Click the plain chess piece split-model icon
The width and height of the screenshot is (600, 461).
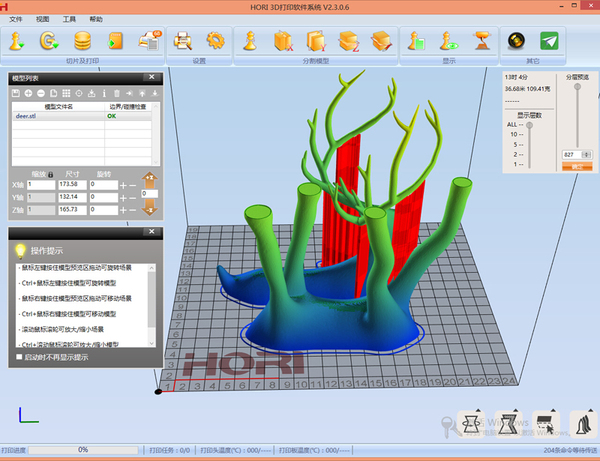pyautogui.click(x=250, y=41)
